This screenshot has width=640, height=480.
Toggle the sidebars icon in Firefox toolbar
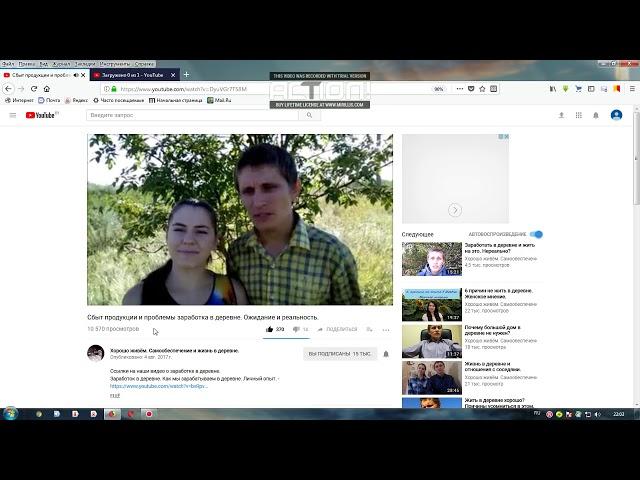tap(591, 89)
